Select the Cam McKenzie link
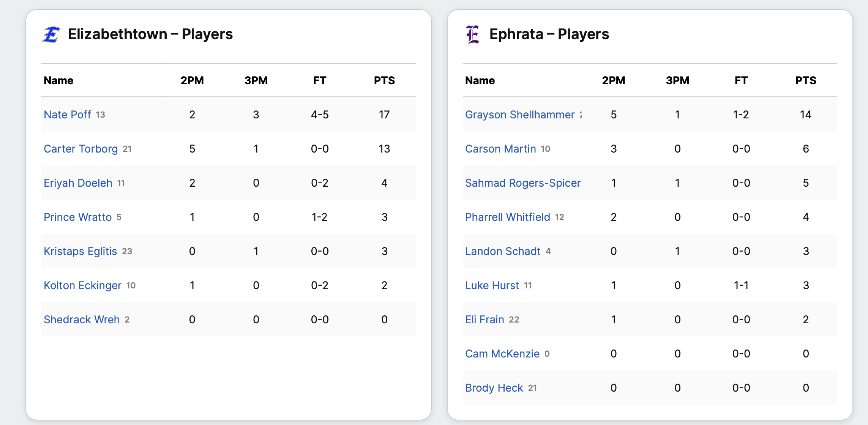The image size is (868, 425). click(x=502, y=354)
